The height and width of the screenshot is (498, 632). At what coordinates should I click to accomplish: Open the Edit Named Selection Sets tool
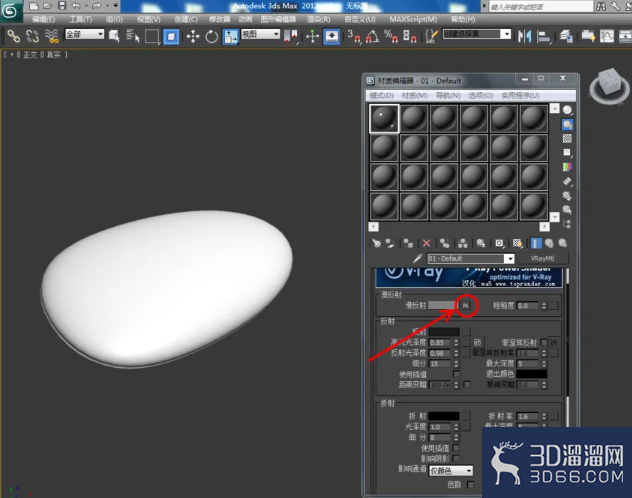(431, 36)
